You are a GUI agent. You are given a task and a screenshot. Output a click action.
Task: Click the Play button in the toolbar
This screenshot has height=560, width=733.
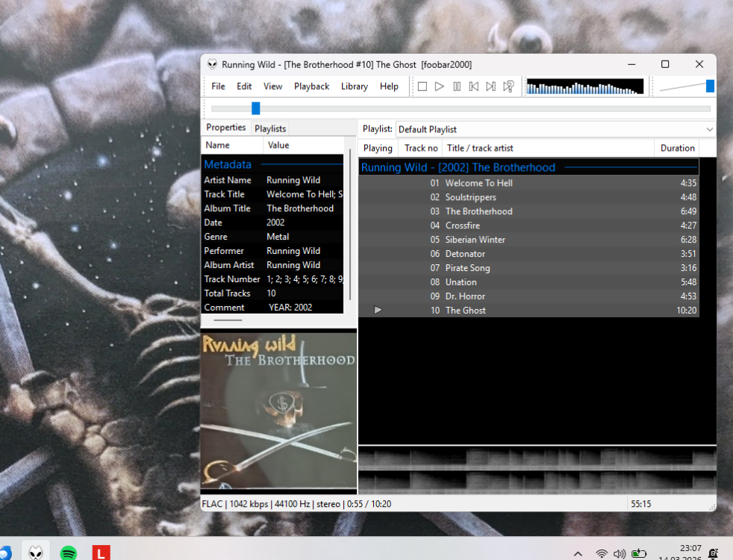[440, 87]
